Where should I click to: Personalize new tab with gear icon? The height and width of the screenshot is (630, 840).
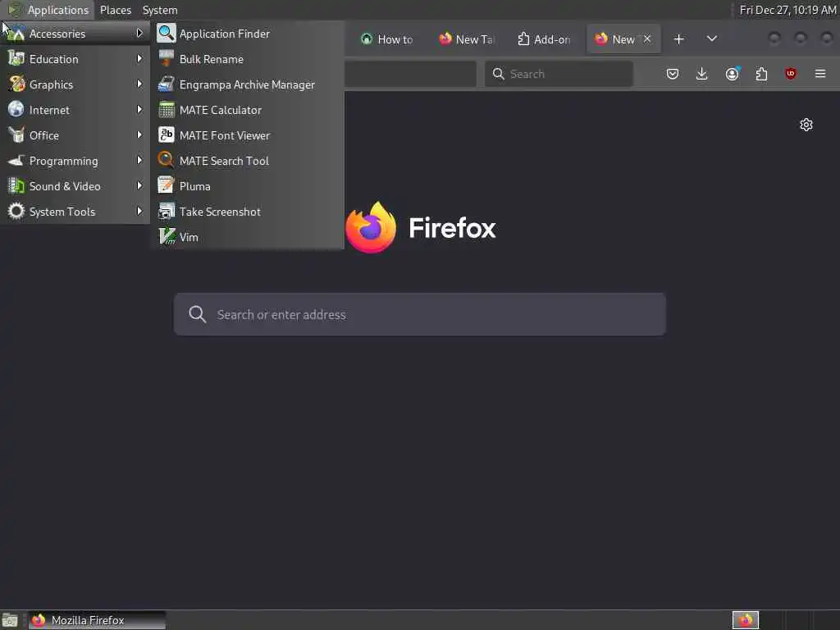pyautogui.click(x=806, y=125)
